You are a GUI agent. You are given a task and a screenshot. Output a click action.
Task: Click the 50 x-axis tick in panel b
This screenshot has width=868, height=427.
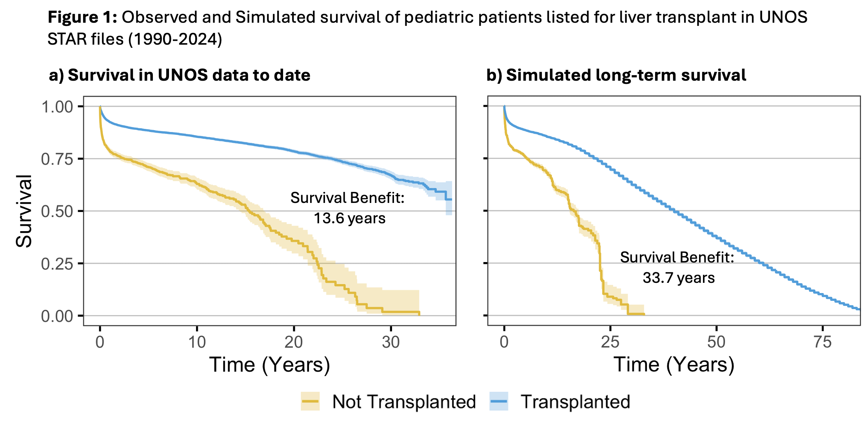click(716, 342)
